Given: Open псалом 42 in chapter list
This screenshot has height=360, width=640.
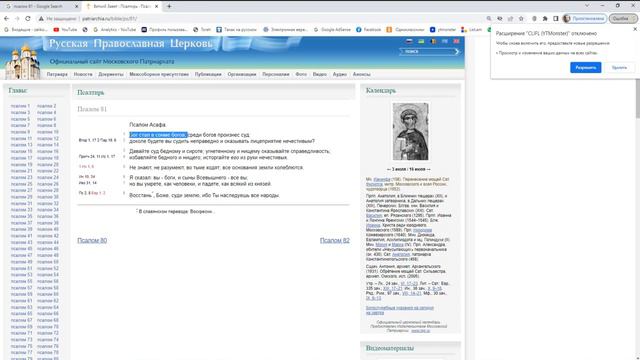Looking at the screenshot, I should pos(48,236).
